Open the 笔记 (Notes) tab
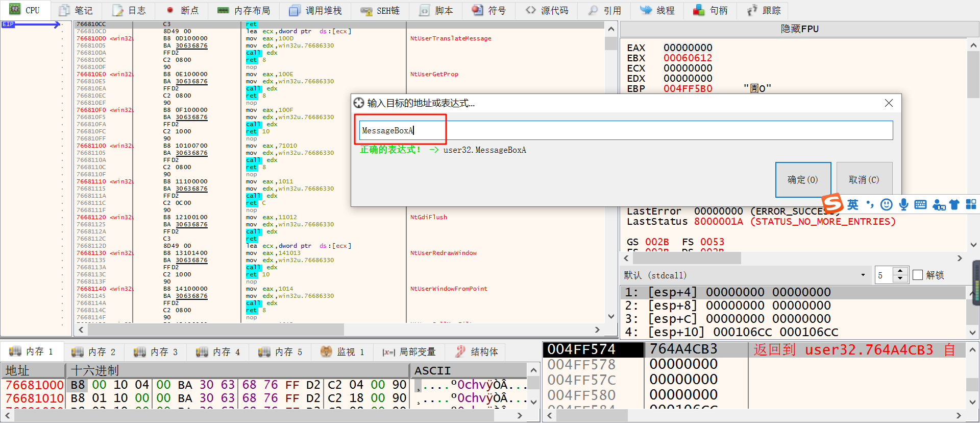The width and height of the screenshot is (980, 423). click(x=76, y=10)
